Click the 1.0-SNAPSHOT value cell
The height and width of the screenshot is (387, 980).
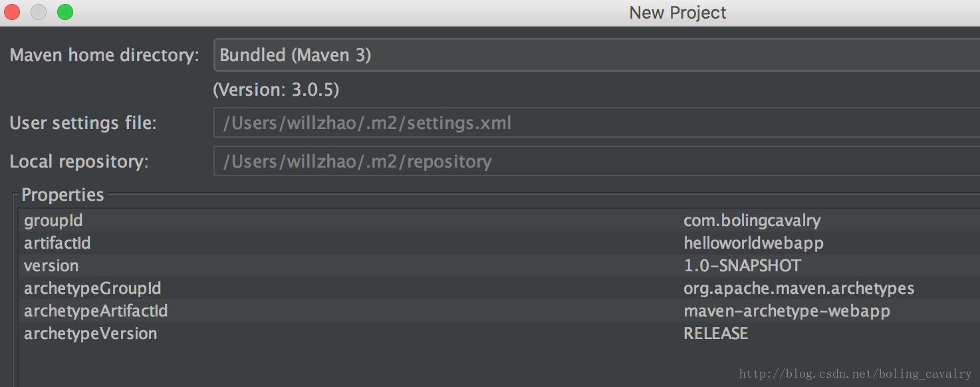tap(742, 266)
